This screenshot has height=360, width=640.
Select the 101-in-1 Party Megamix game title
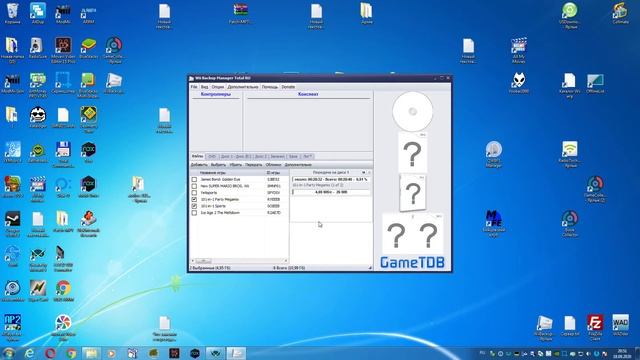click(x=220, y=200)
